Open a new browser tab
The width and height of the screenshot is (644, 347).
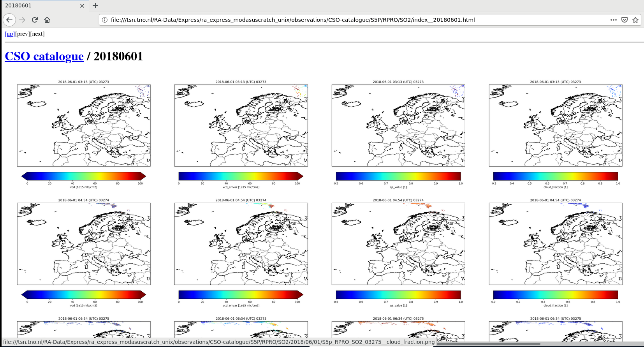pyautogui.click(x=95, y=5)
